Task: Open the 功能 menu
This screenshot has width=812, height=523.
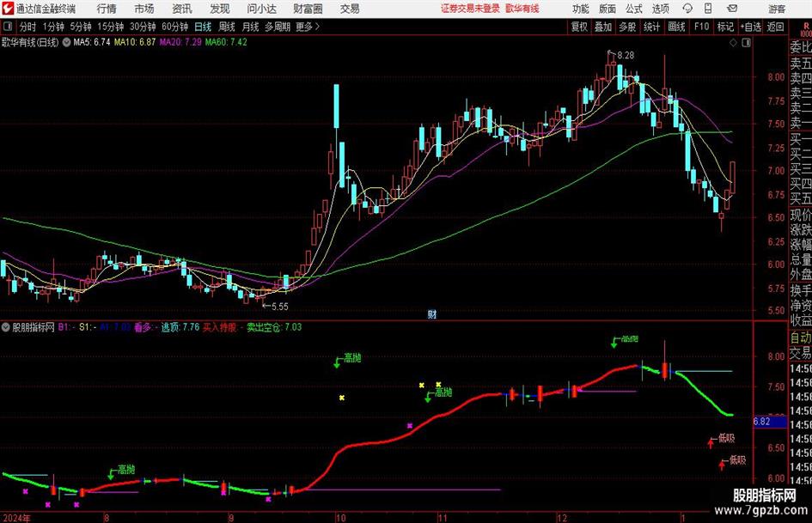Action: 581,9
